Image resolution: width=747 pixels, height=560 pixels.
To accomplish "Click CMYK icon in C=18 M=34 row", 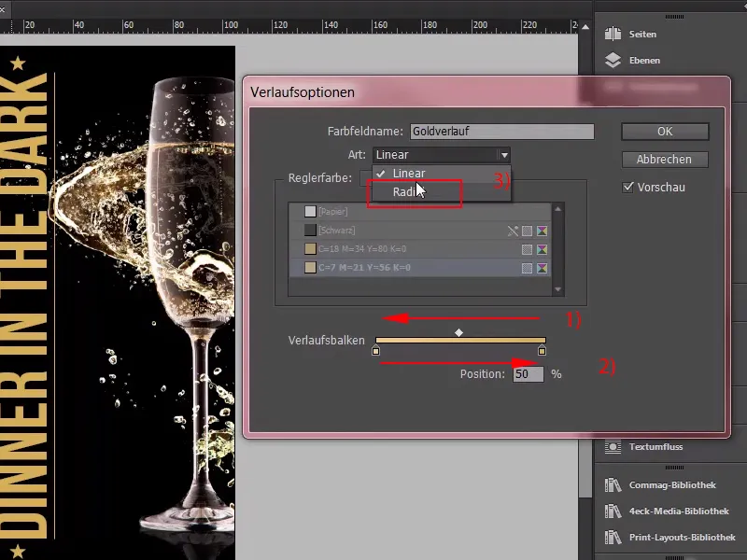I will [543, 249].
